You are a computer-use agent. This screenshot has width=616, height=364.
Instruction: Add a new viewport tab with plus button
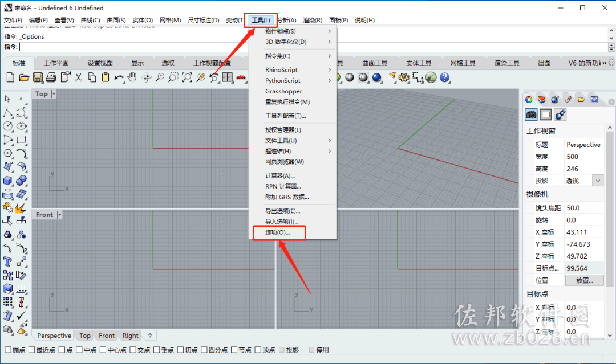click(149, 336)
